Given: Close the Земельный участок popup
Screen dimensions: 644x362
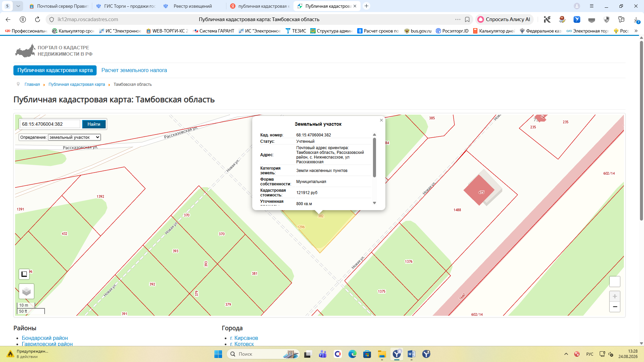Looking at the screenshot, I should (x=381, y=120).
